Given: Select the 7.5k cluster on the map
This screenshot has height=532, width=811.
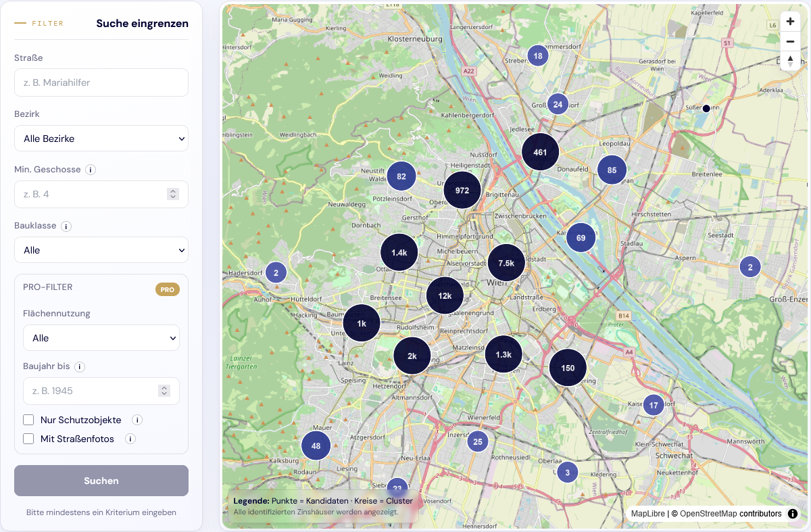Looking at the screenshot, I should point(506,261).
